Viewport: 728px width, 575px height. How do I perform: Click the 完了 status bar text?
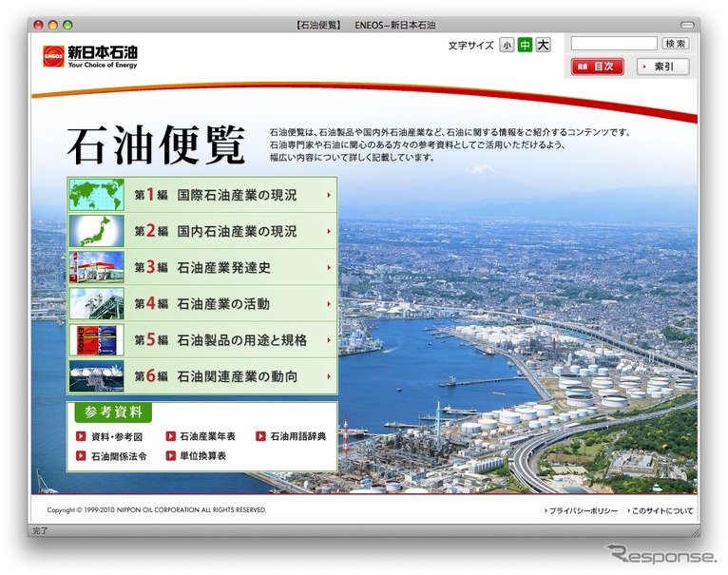click(41, 531)
